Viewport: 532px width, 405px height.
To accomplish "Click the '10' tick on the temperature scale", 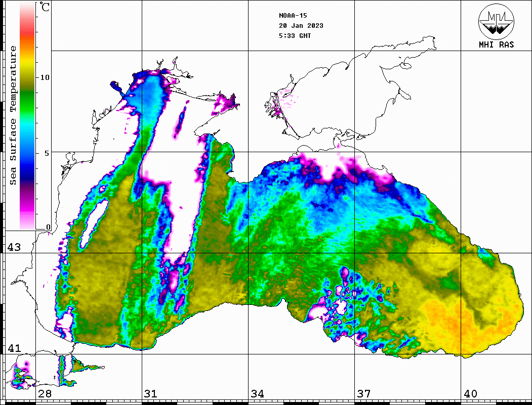I will (x=45, y=77).
